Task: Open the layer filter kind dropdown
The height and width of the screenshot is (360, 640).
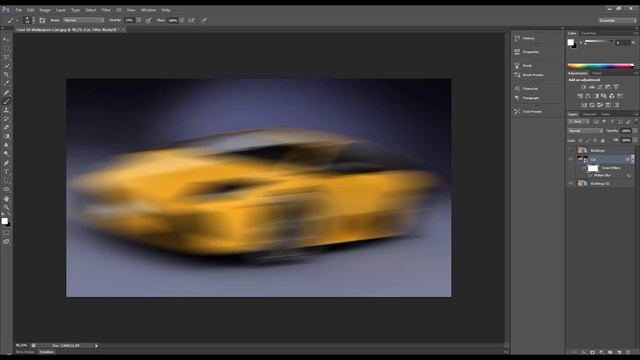Action: [579, 122]
